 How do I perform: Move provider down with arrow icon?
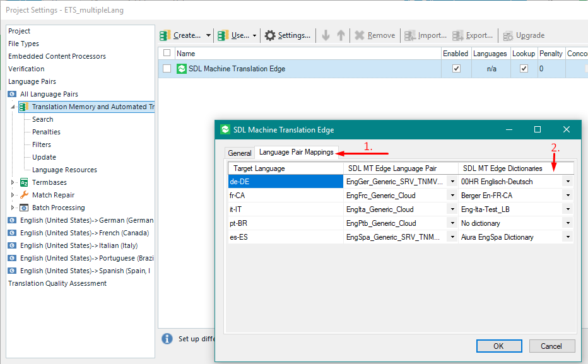tap(326, 35)
